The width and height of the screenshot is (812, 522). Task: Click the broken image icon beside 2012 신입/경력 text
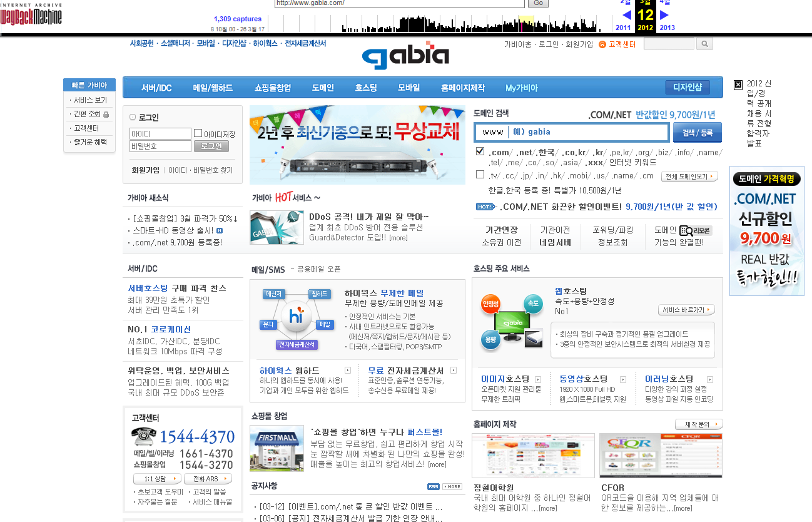pyautogui.click(x=738, y=84)
